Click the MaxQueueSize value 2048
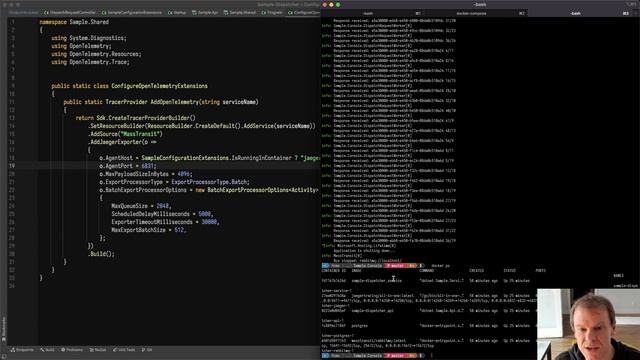The image size is (640, 360). click(162, 206)
